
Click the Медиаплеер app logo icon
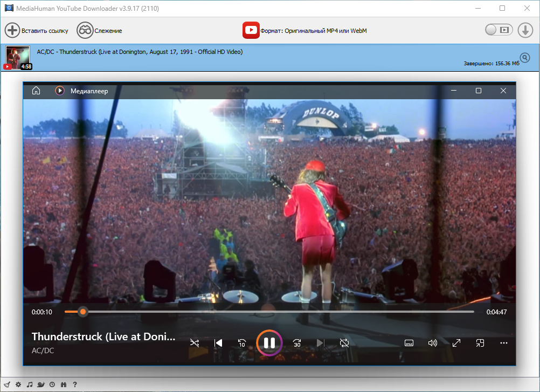click(x=60, y=91)
